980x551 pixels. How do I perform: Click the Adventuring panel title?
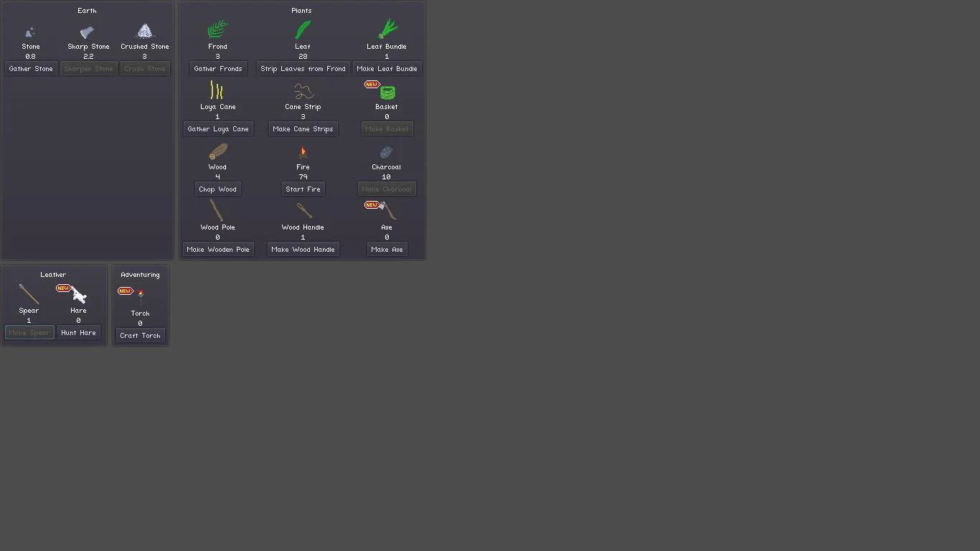140,275
